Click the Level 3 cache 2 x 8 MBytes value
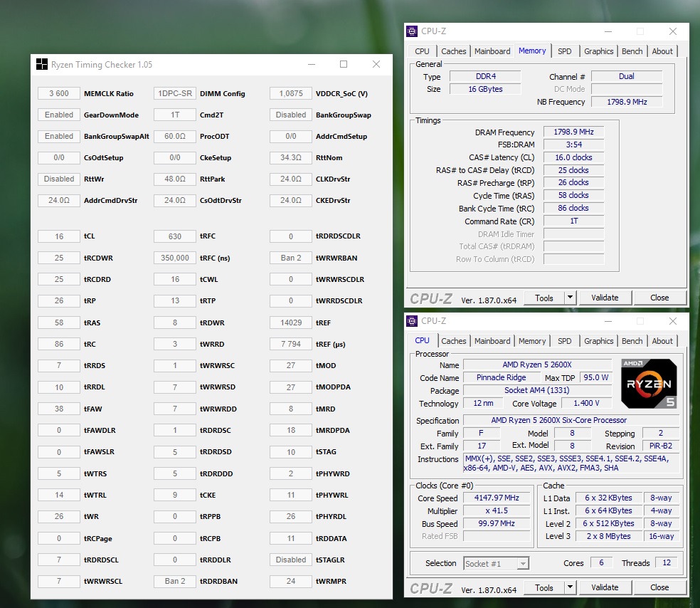Image resolution: width=700 pixels, height=608 pixels. 608,536
